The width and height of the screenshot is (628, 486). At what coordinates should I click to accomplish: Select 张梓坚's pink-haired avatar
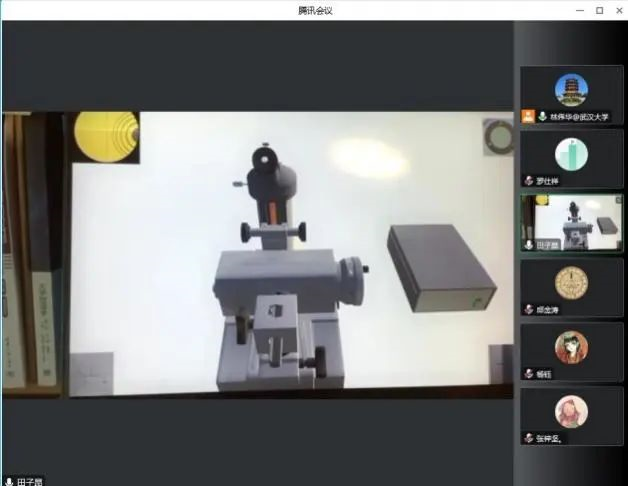571,411
